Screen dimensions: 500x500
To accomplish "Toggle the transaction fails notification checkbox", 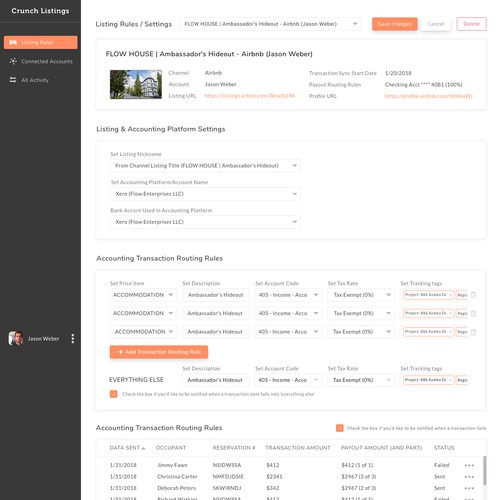I will (x=340, y=428).
